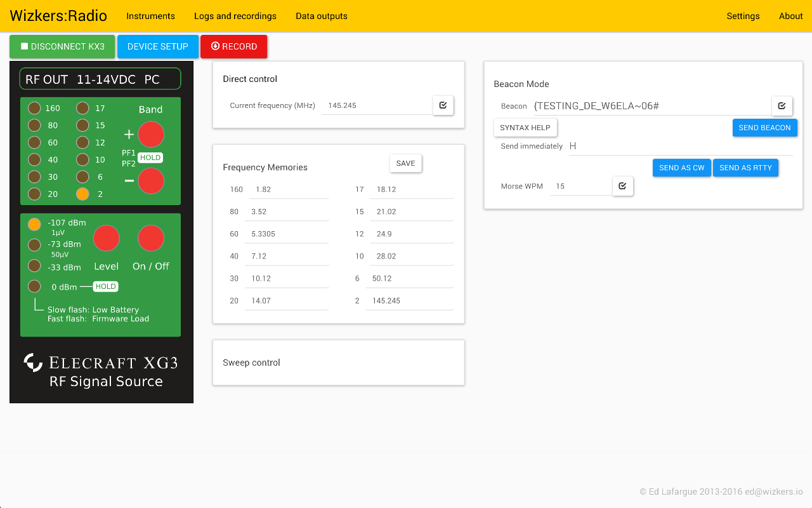812x508 pixels.
Task: Select the -33 dBm level LED
Action: tap(34, 265)
